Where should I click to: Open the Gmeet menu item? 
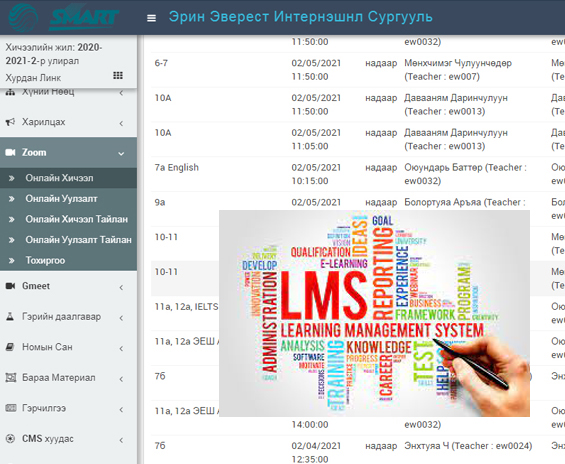tap(68, 286)
